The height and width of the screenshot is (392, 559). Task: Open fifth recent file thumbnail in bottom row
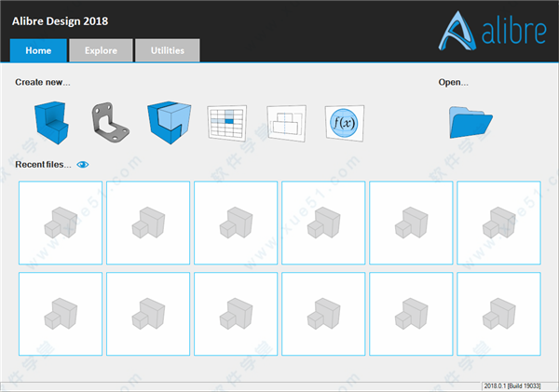click(411, 314)
